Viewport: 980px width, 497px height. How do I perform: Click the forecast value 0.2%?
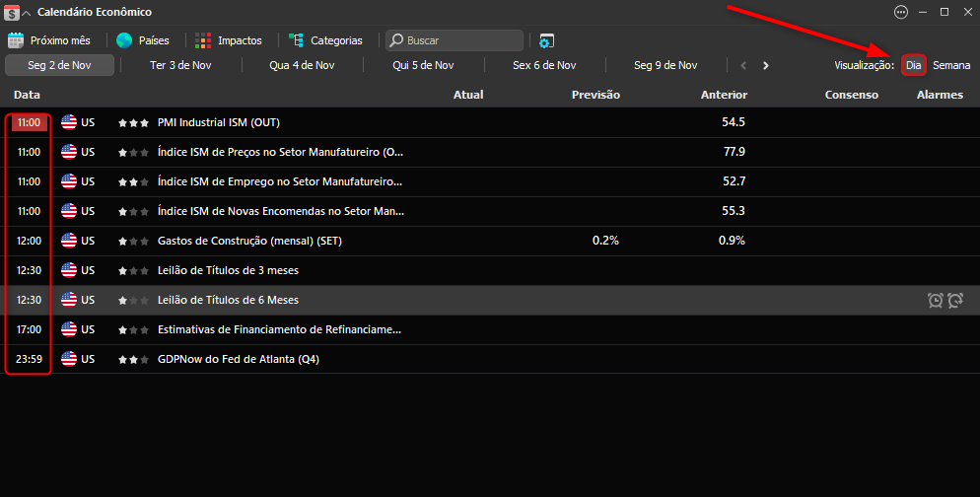605,241
